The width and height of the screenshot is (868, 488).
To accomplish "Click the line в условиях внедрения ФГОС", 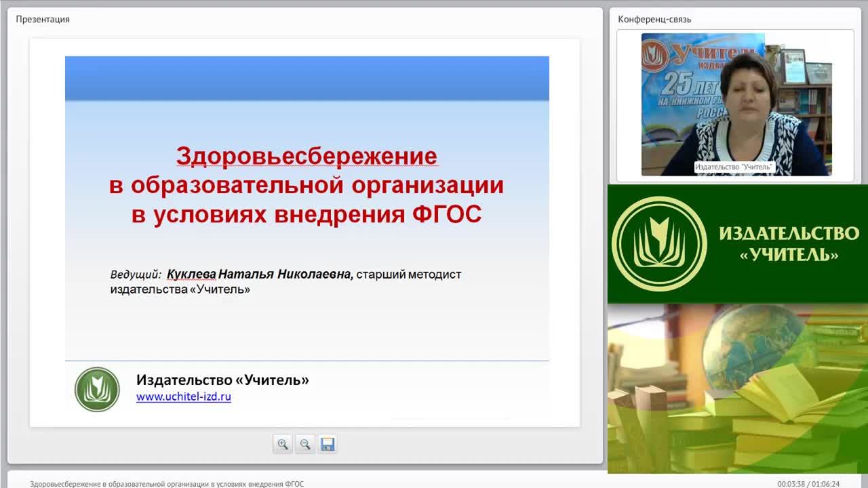I will pos(307,214).
